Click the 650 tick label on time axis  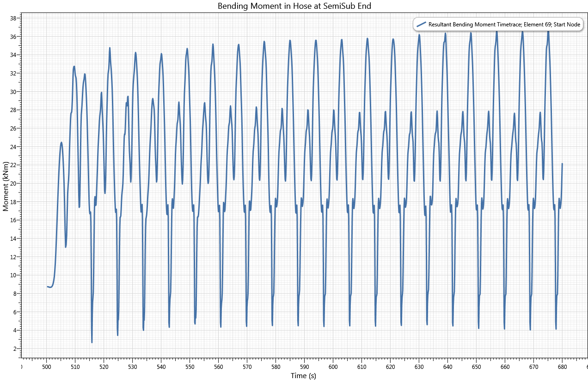pyautogui.click(x=476, y=367)
